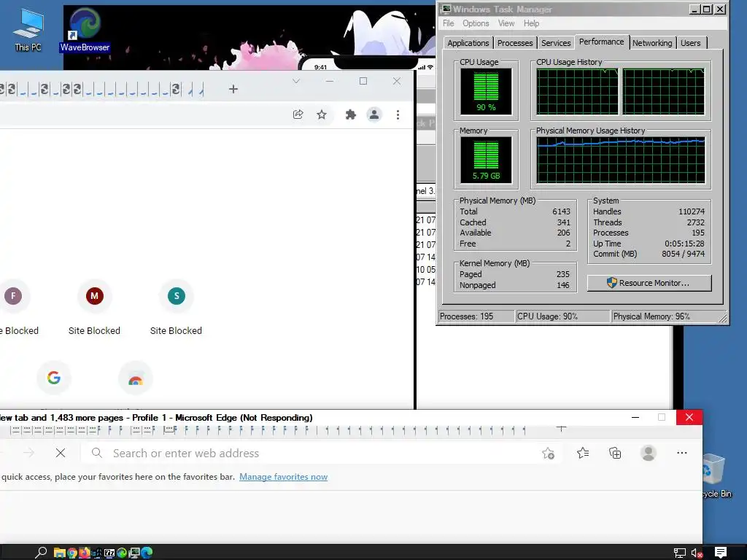Add a new tab in Chrome
The width and height of the screenshot is (747, 560).
coord(233,89)
